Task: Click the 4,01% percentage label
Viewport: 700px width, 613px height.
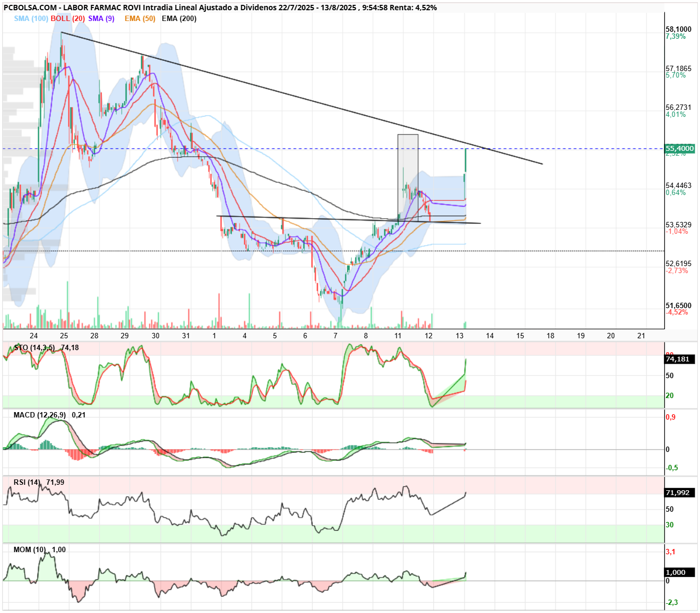Action: [676, 115]
